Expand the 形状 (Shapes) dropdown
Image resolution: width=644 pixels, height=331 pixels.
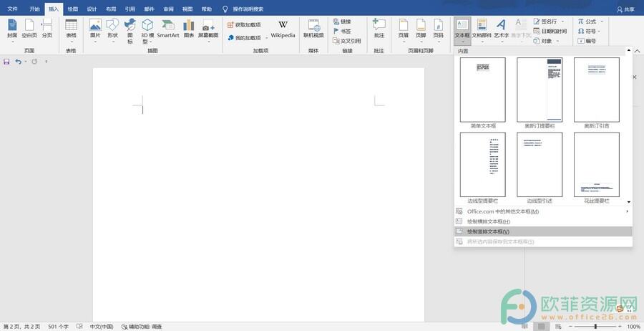[x=112, y=29]
